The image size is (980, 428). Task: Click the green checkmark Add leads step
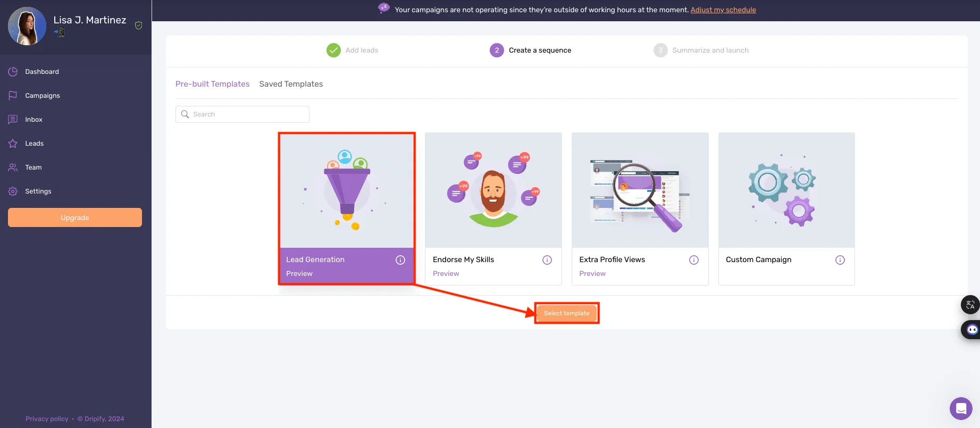[333, 50]
